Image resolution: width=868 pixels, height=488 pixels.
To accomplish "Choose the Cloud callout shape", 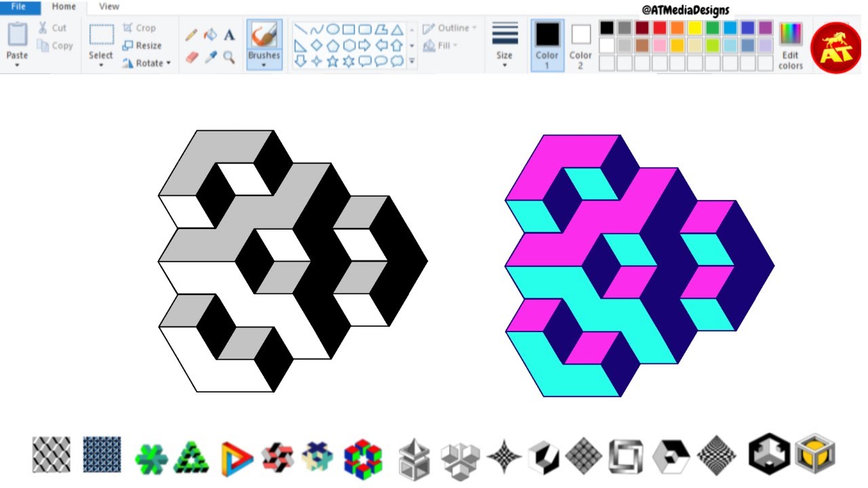I will [x=397, y=61].
